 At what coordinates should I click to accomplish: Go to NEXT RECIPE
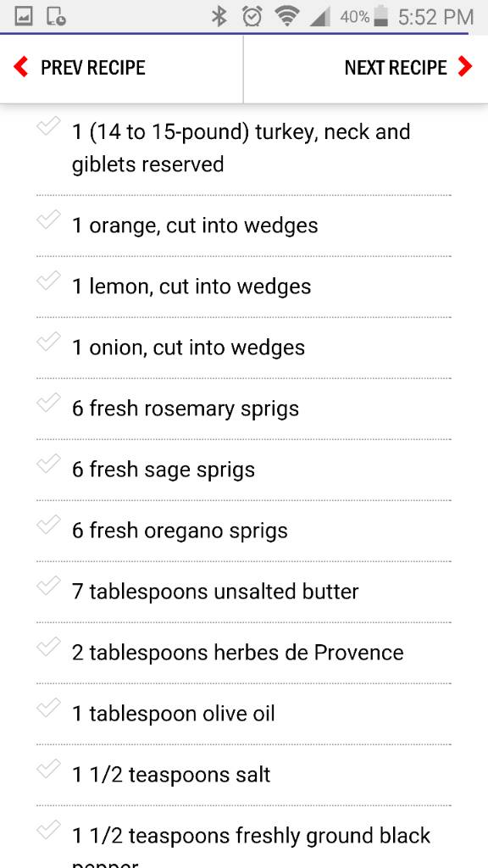click(x=396, y=68)
